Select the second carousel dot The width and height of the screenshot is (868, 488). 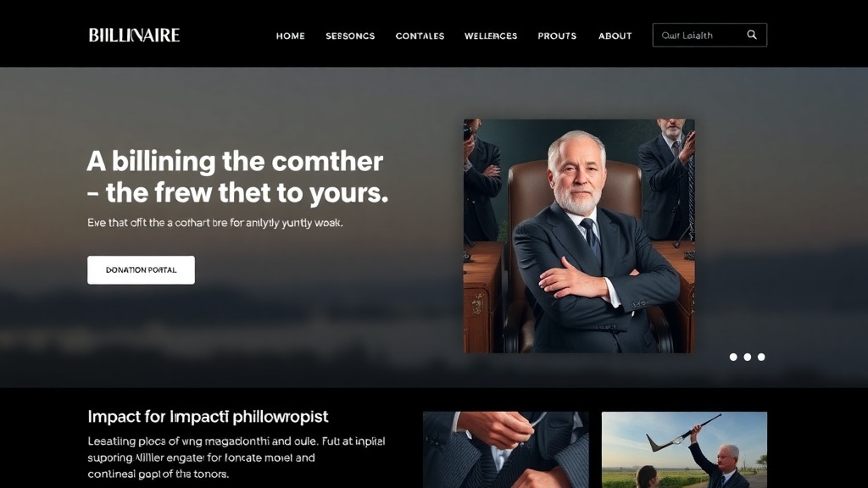748,357
